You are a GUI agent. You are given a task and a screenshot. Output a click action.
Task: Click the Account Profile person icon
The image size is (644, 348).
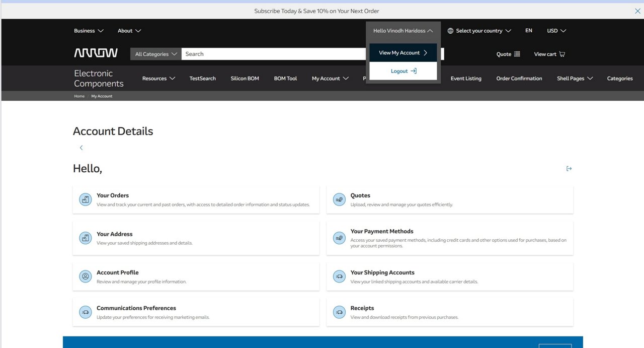click(x=86, y=276)
